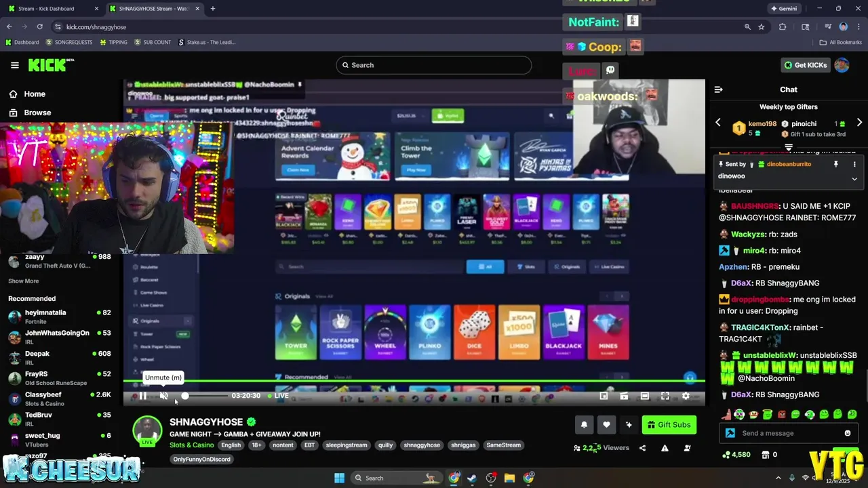The height and width of the screenshot is (488, 868).
Task: Click the KICK beta logo
Action: 51,65
